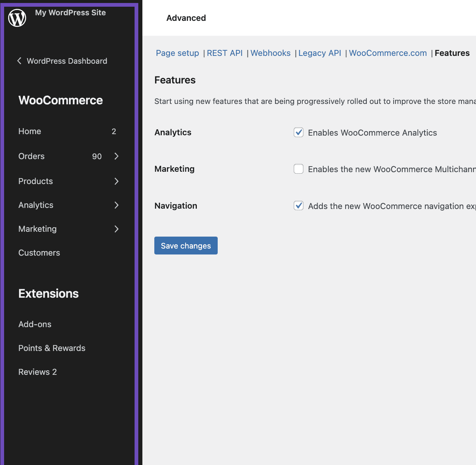
Task: Open the Legacy API settings
Action: coord(319,53)
